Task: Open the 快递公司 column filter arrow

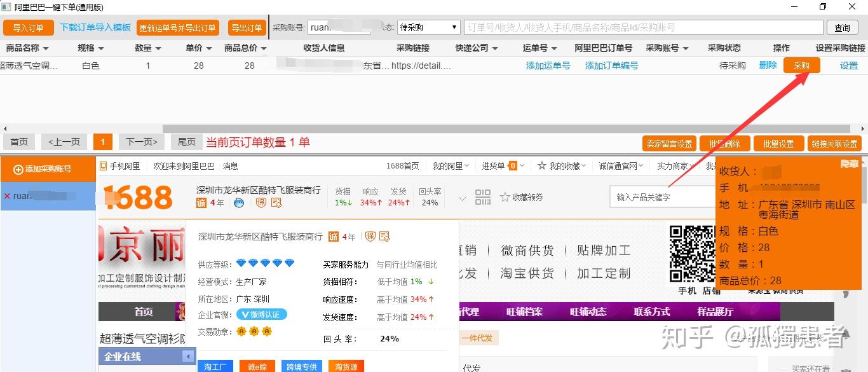Action: 495,48
